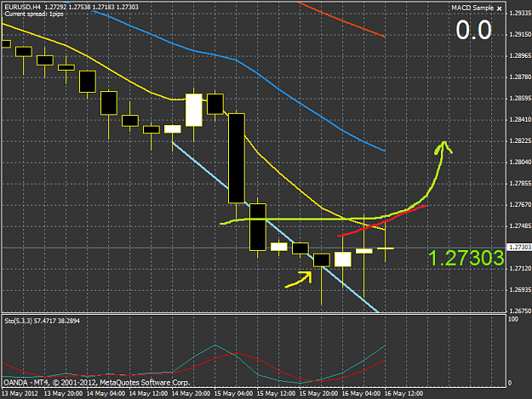Click the stochastic 100 level label

[x=513, y=319]
